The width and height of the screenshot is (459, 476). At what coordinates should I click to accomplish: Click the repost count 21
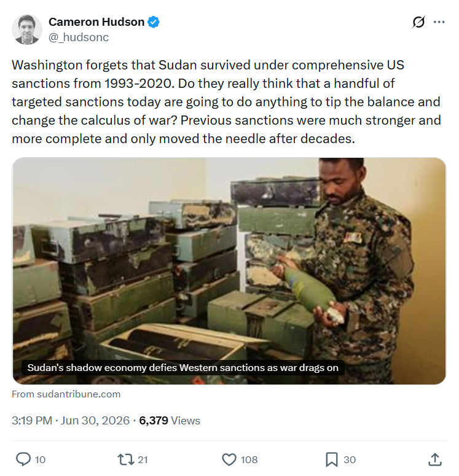pyautogui.click(x=143, y=459)
